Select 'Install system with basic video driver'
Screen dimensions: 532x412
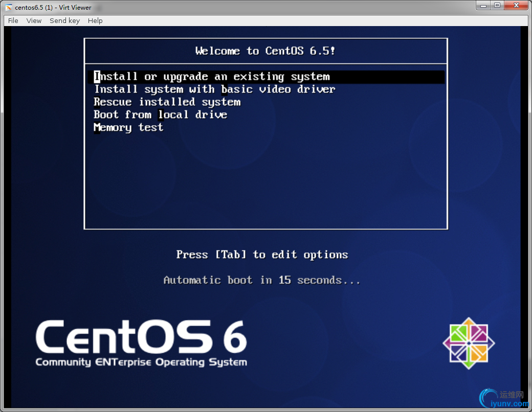214,89
